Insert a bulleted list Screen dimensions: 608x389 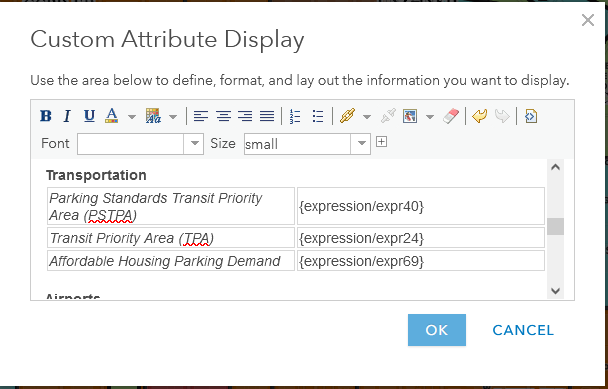tap(318, 116)
